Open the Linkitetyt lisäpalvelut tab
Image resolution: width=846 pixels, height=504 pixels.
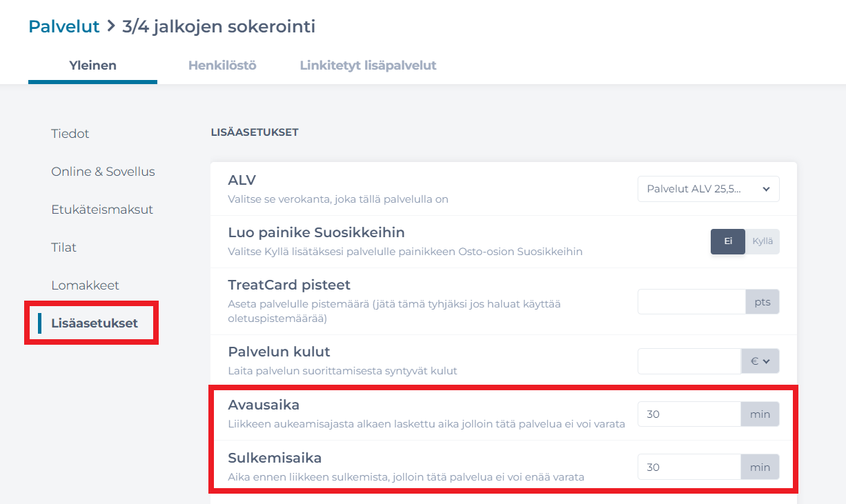click(367, 65)
